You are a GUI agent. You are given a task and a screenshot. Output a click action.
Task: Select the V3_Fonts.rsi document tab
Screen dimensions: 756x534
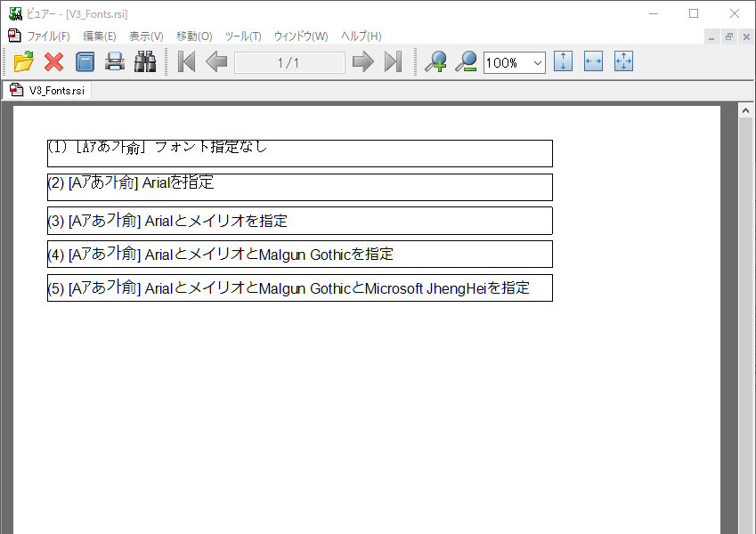(47, 90)
